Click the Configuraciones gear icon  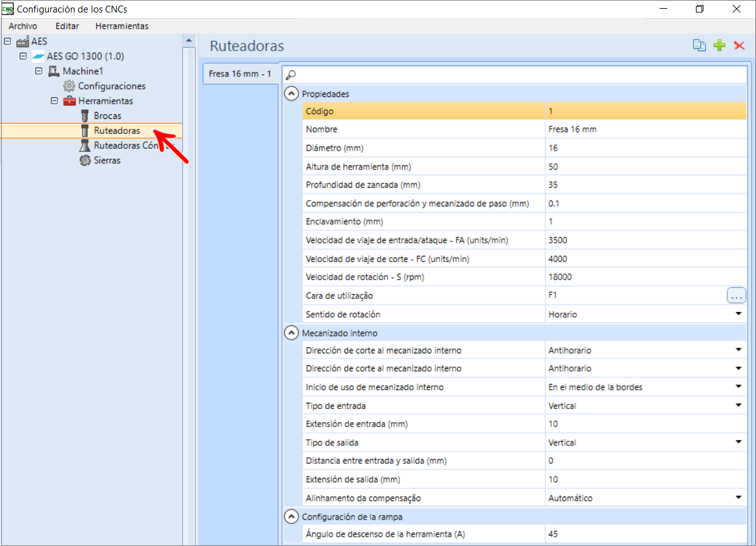click(x=69, y=86)
